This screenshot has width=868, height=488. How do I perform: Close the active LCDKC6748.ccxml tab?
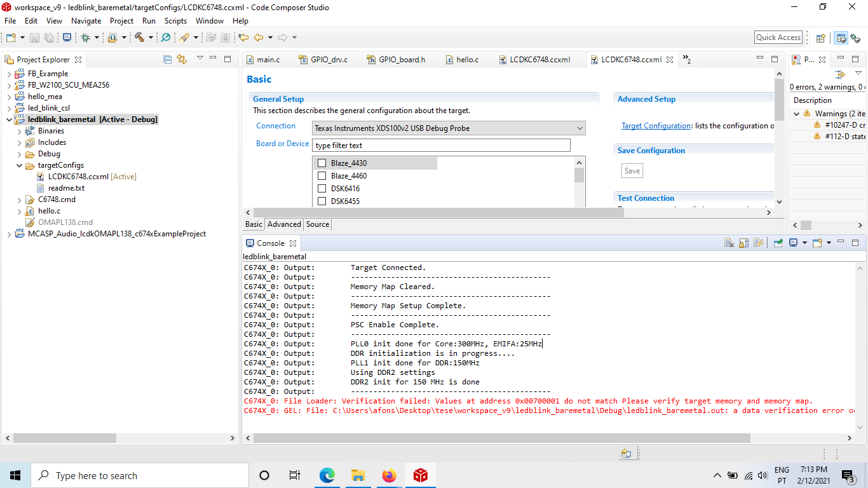coord(669,60)
